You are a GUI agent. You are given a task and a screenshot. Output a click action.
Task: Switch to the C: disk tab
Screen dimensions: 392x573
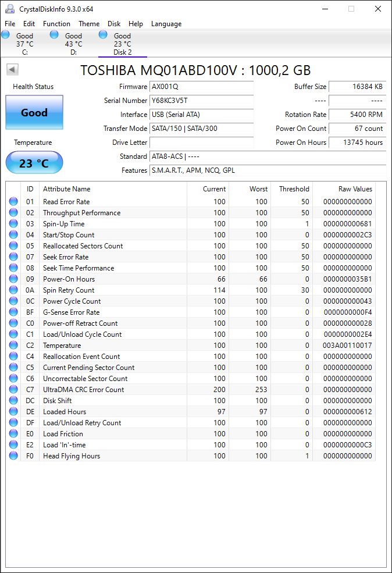click(x=25, y=44)
